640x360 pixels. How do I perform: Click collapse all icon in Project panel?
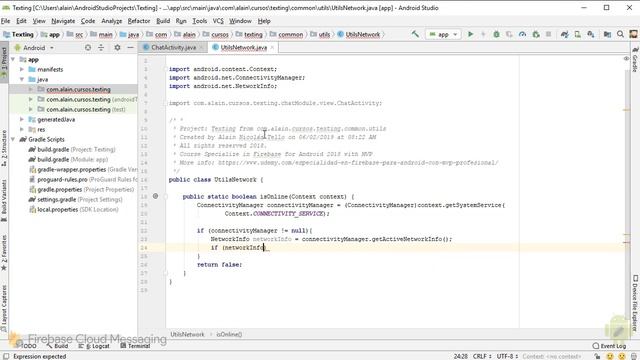(x=101, y=48)
